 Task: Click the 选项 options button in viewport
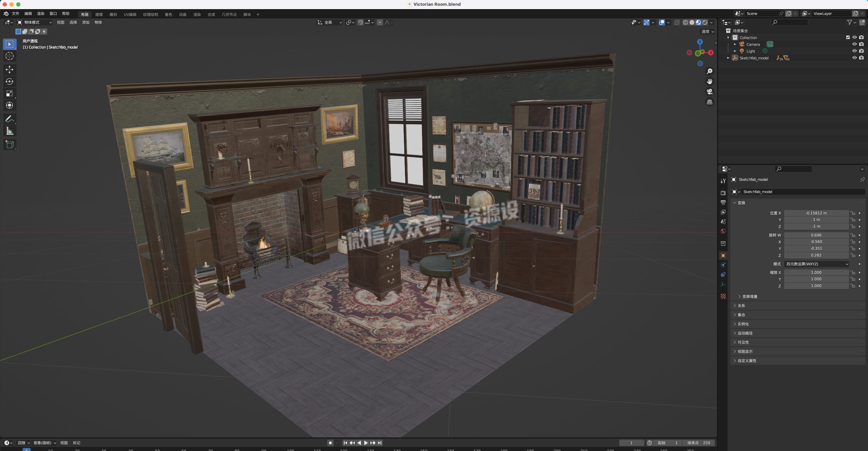click(x=708, y=32)
